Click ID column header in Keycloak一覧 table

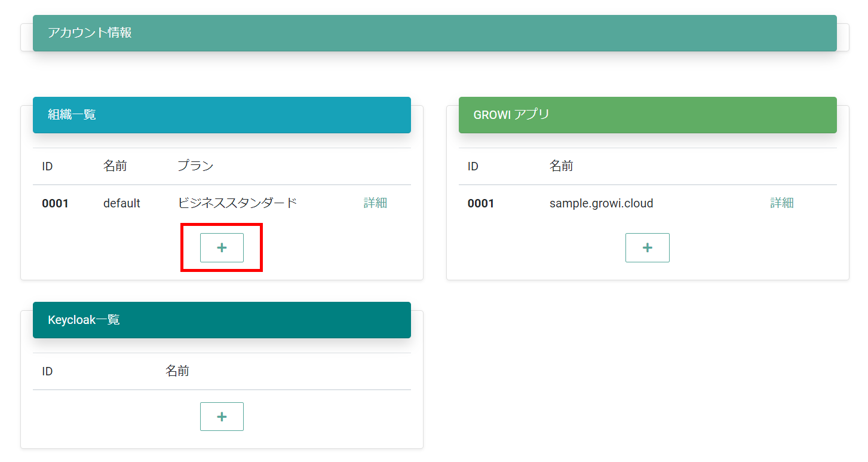[x=47, y=371]
